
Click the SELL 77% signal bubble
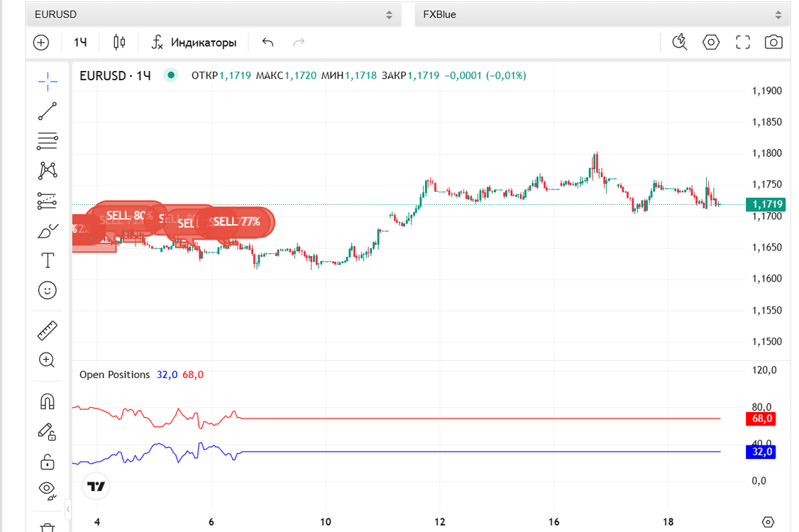pos(236,221)
